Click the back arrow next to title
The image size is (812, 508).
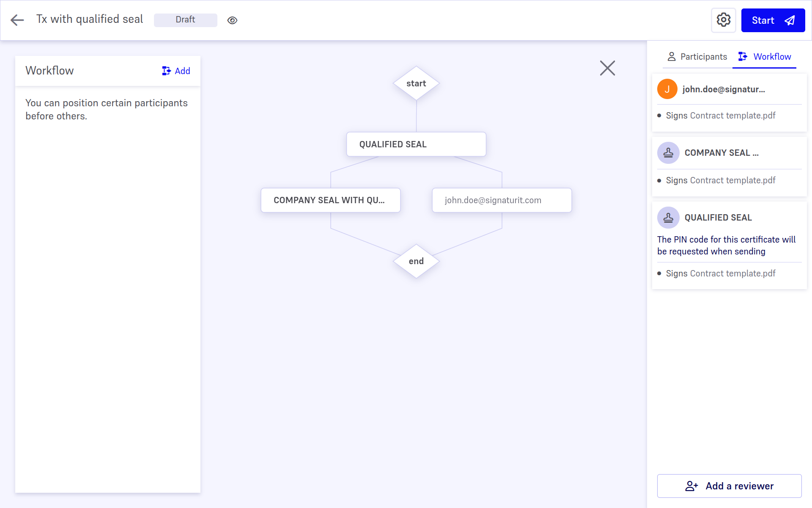(17, 20)
